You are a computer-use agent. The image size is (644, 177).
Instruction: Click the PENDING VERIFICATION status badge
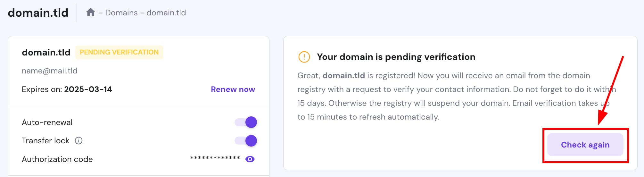point(119,52)
